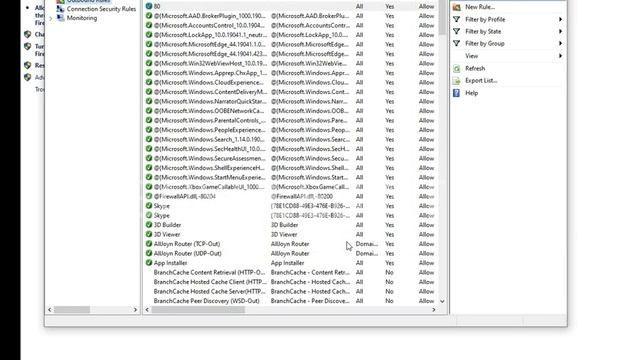
Task: Click the Filter by Group funnel icon
Action: point(457,43)
